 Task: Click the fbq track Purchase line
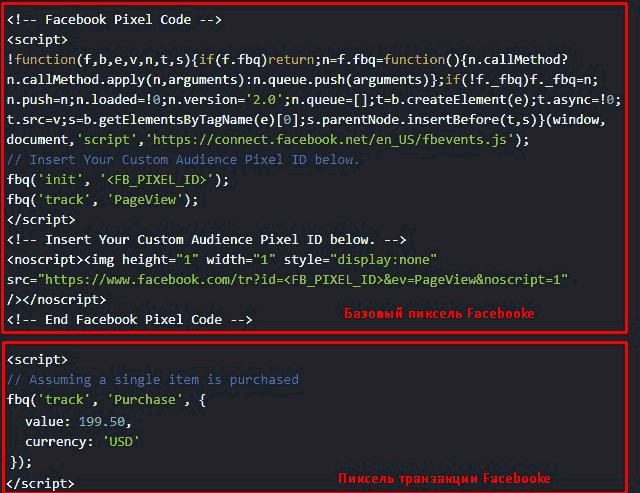pos(106,400)
